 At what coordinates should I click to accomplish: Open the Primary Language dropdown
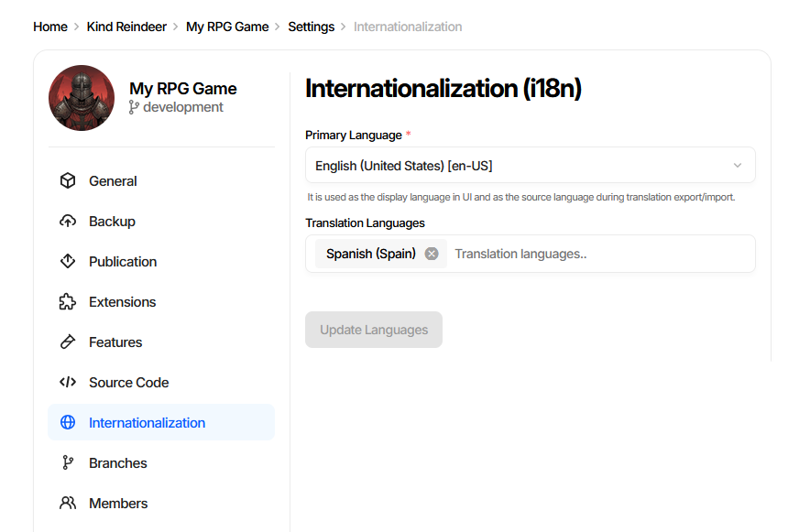tap(531, 165)
